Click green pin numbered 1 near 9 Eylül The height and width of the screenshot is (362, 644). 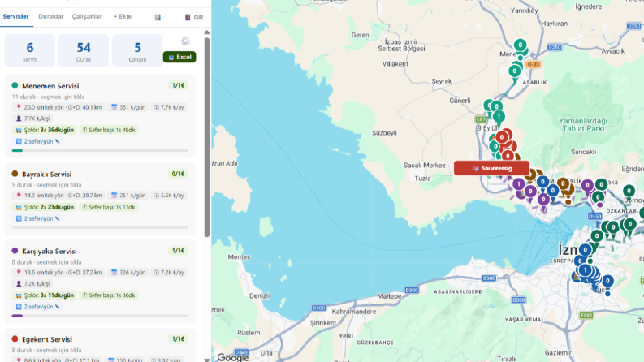click(x=499, y=117)
